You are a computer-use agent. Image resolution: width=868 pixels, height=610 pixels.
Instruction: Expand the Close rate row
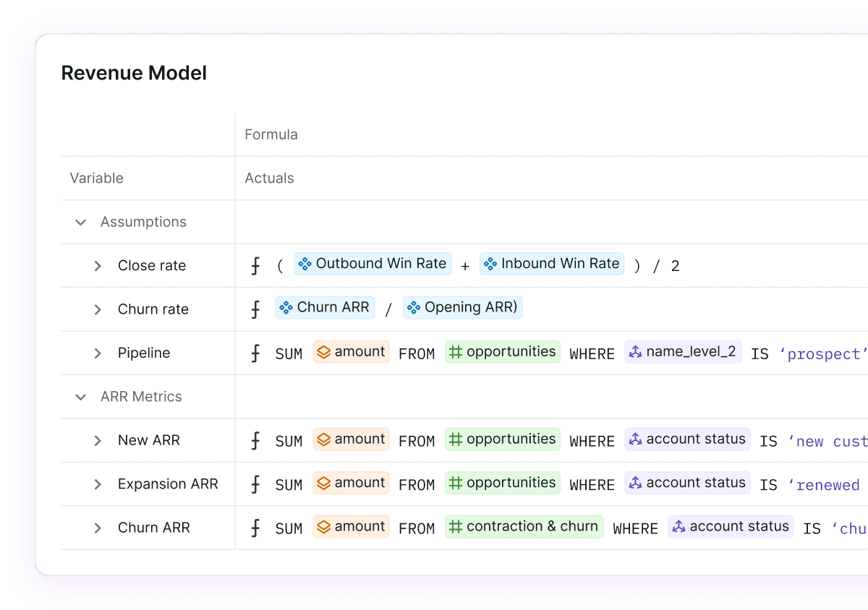pos(98,265)
